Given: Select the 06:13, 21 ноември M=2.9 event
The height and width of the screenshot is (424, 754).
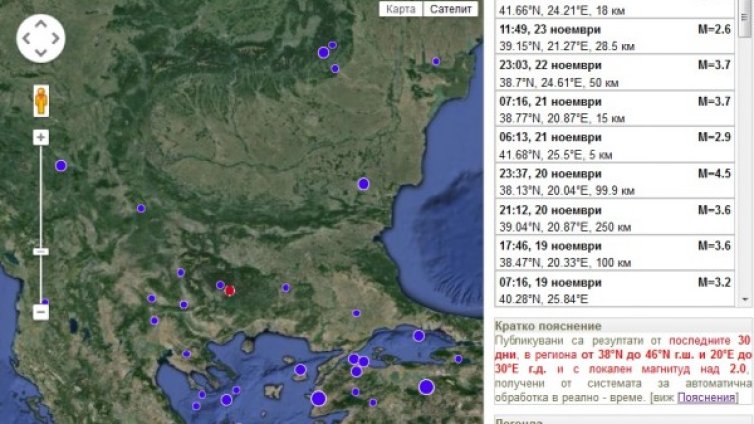Looking at the screenshot, I should pyautogui.click(x=615, y=145).
